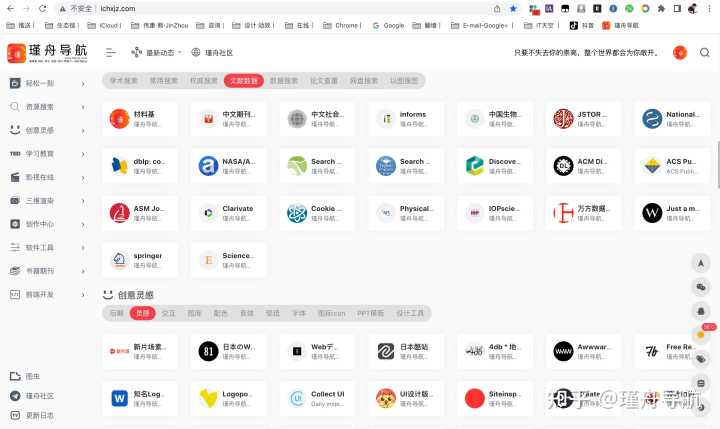
Task: Open the 瑾舟社区 link in the header
Action: point(213,52)
